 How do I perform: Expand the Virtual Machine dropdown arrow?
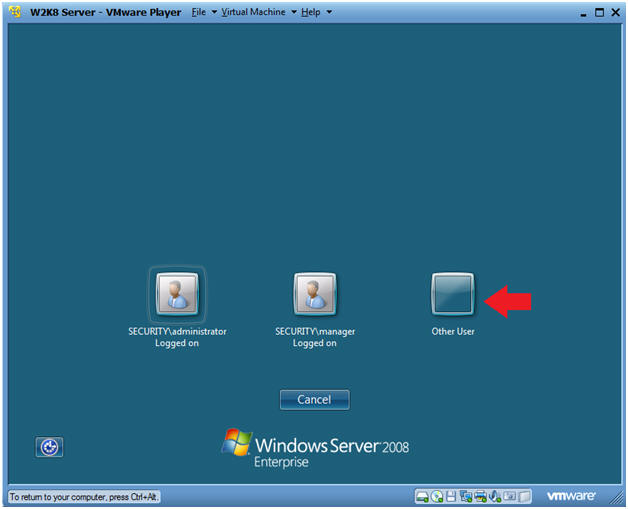click(x=294, y=12)
